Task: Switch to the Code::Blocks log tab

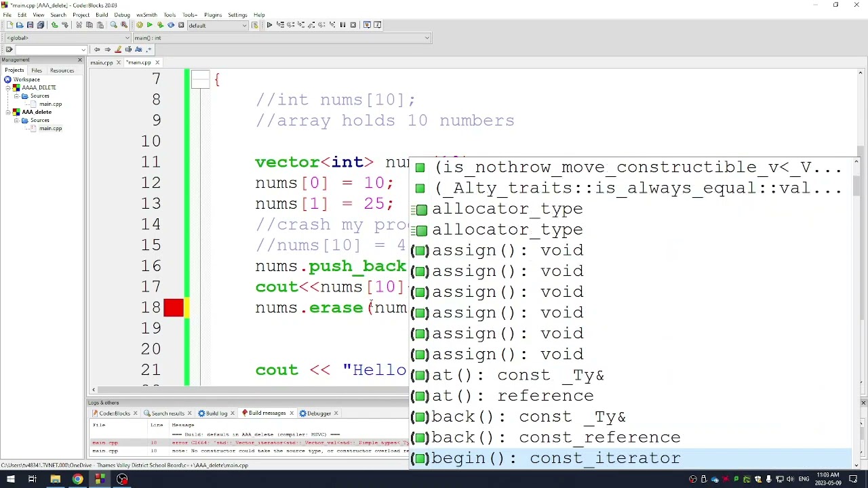Action: 115,413
